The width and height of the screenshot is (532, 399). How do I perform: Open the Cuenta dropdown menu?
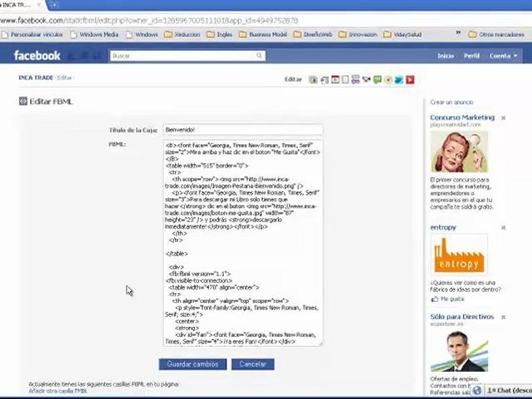(x=503, y=55)
